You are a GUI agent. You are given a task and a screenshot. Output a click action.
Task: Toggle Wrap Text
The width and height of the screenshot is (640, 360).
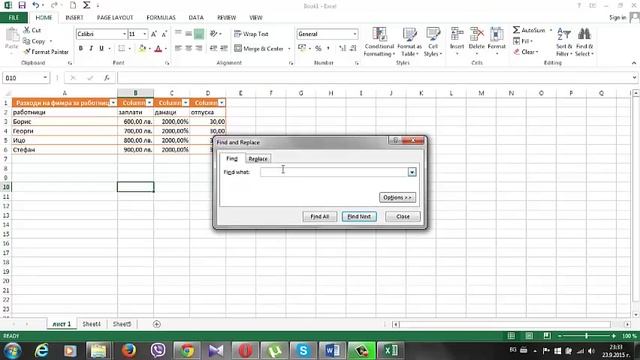(251, 34)
